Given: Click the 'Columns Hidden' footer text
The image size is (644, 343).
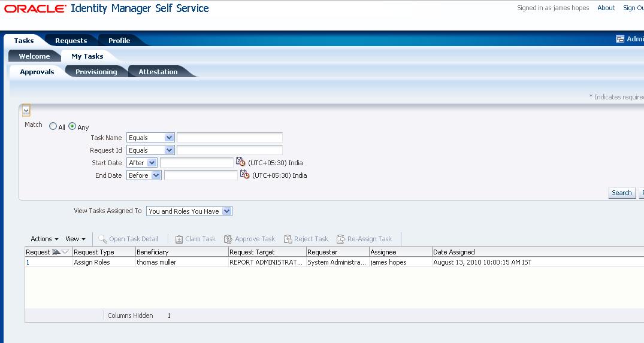Looking at the screenshot, I should click(130, 315).
